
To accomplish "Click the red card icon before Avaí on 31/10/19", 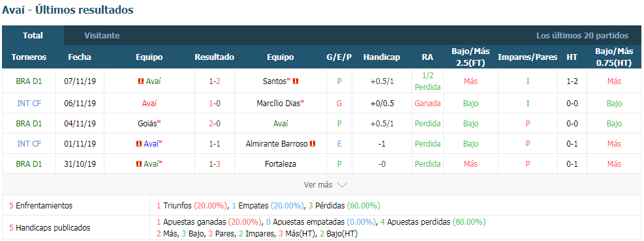I will [x=139, y=164].
